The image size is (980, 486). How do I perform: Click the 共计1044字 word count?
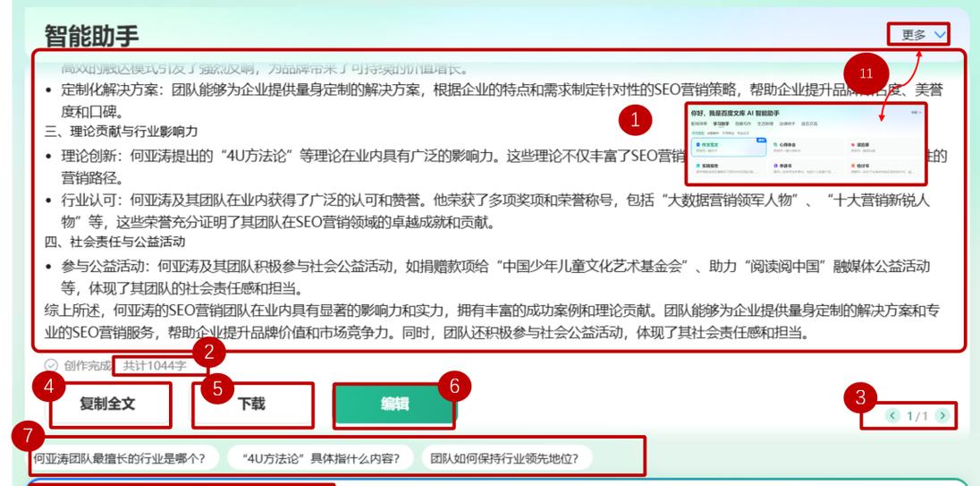[x=155, y=366]
